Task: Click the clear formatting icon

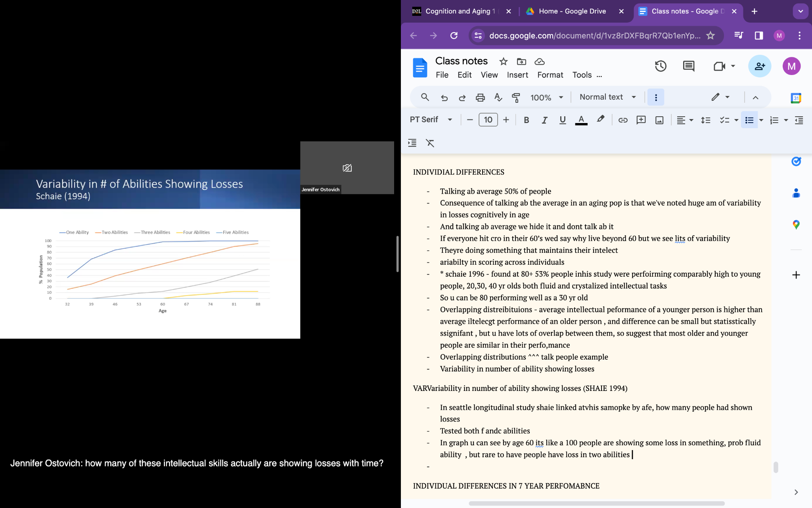Action: click(x=430, y=143)
